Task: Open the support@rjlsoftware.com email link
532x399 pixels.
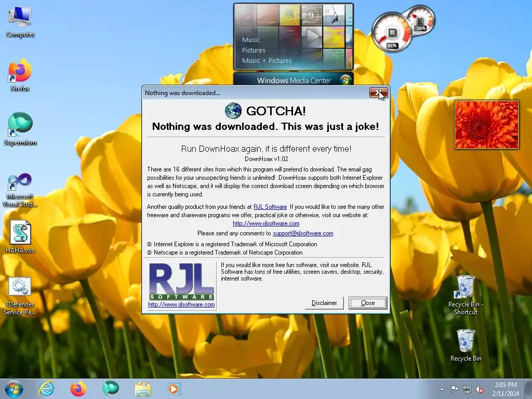Action: (303, 233)
